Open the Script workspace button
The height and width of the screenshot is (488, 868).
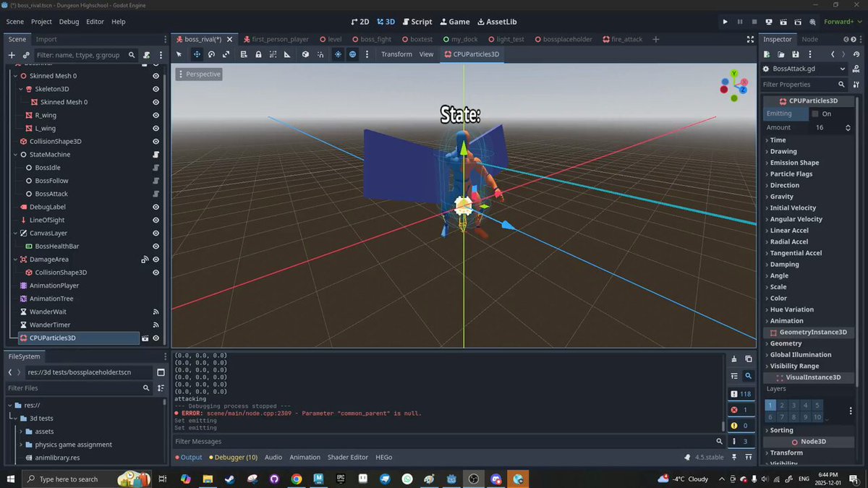pyautogui.click(x=417, y=22)
